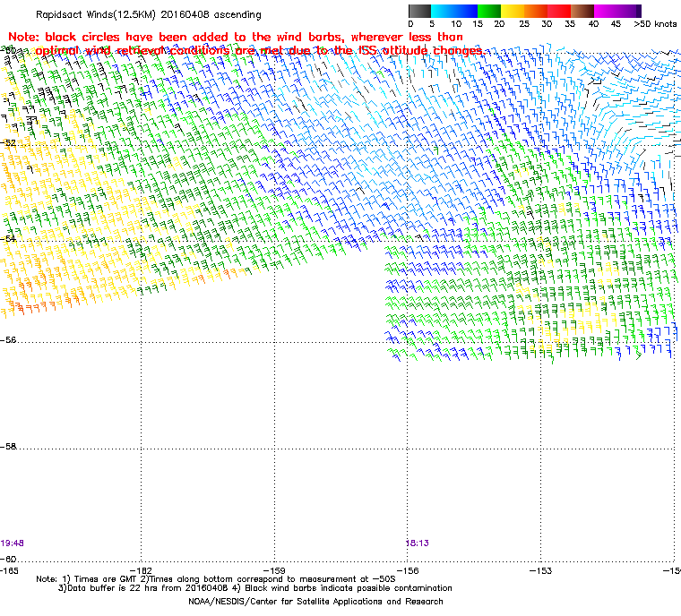The width and height of the screenshot is (681, 616).
Task: Click the purple time label 18:13
Action: point(418,543)
